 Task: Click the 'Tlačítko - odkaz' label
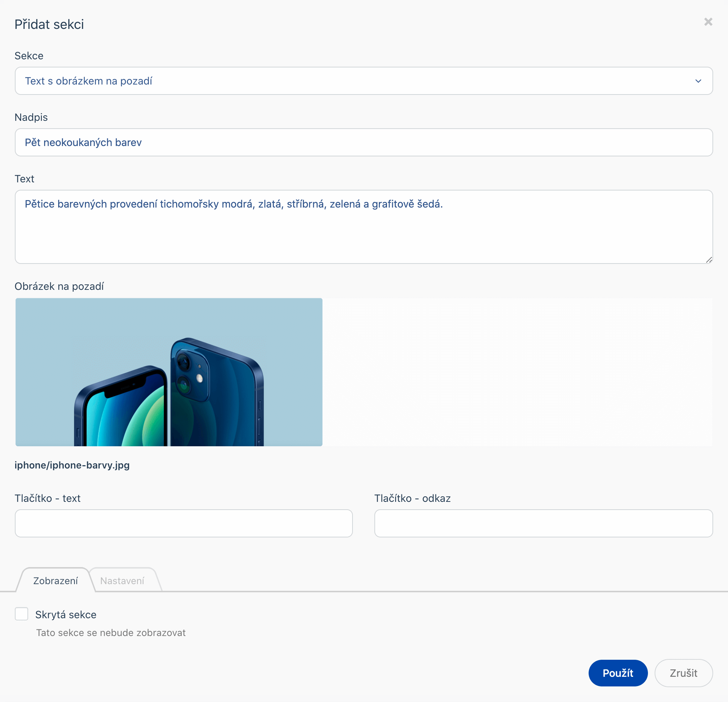(x=412, y=498)
